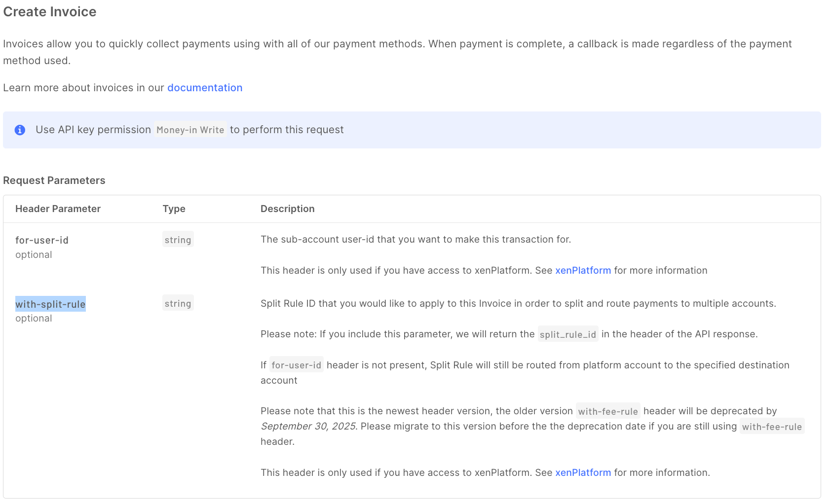831x504 pixels.
Task: Click 'Split Rule ID that you would like' sentence
Action: 518,303
